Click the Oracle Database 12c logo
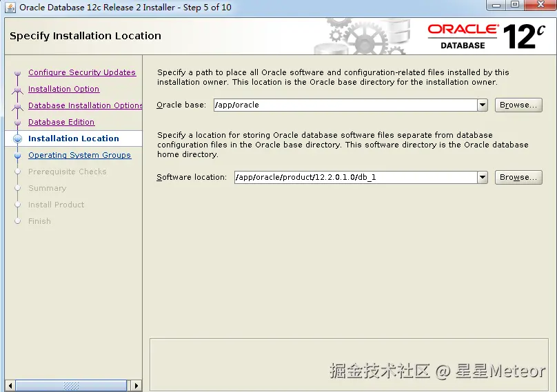This screenshot has width=557, height=392. tap(486, 37)
